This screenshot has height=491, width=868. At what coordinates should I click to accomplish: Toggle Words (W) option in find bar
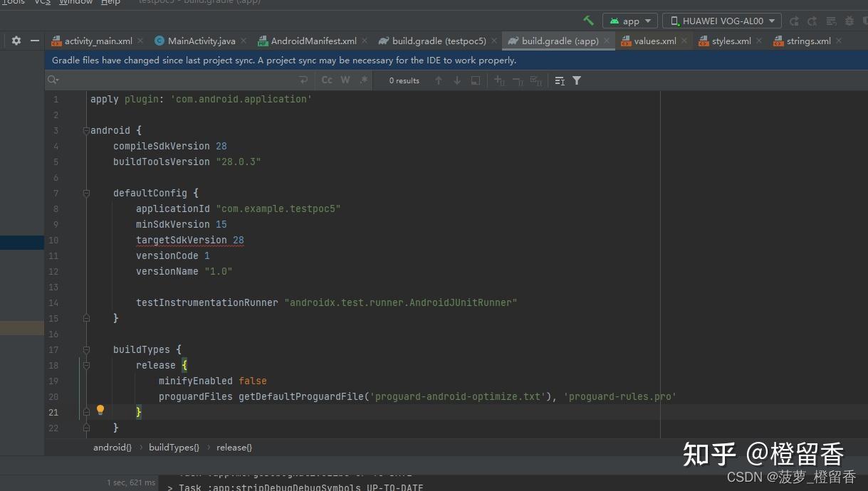tap(345, 80)
